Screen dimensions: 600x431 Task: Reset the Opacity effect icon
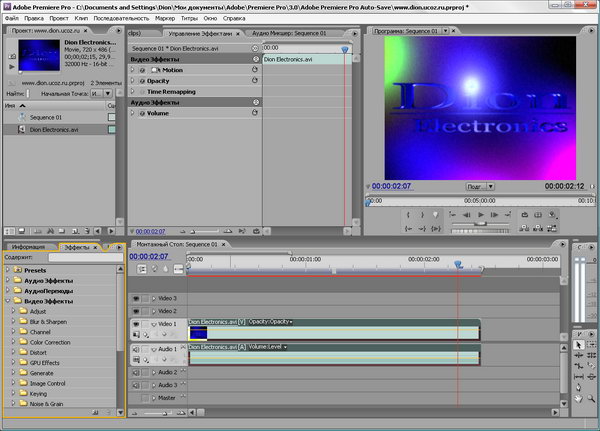coord(255,80)
